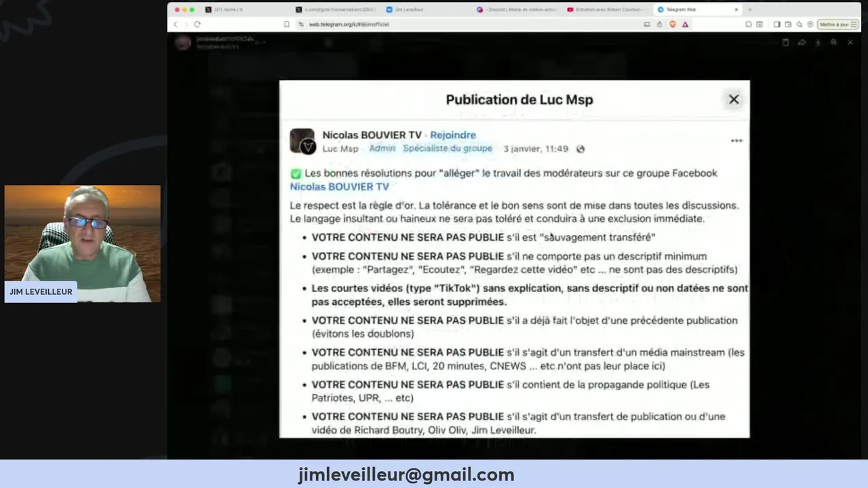Switch to the Entretien avec Robert Courbon tab
Image resolution: width=868 pixels, height=488 pixels.
tap(606, 9)
